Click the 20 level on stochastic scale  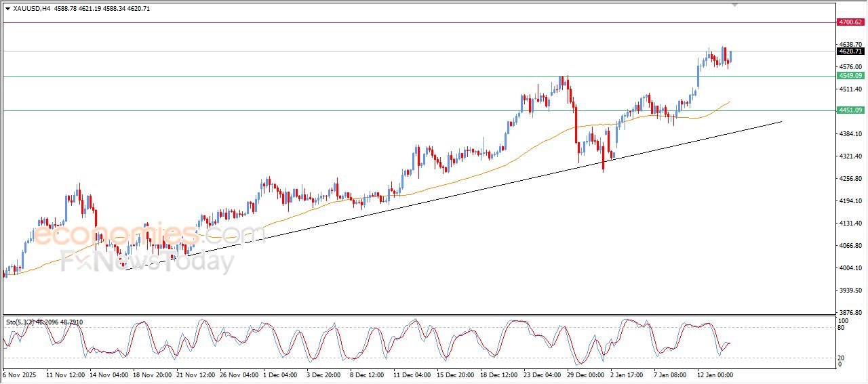(x=842, y=357)
